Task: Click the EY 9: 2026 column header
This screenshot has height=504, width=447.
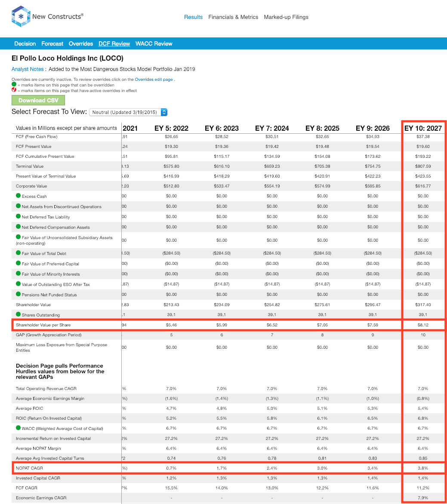Action: click(373, 128)
